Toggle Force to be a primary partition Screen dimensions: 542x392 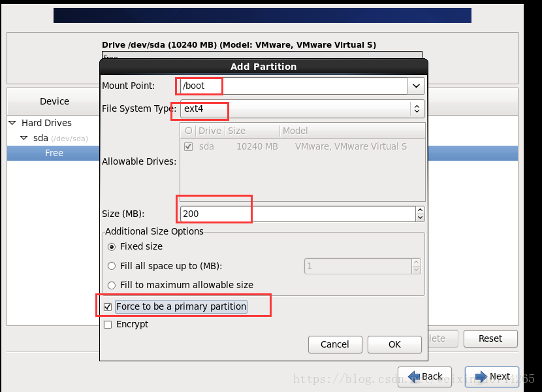pyautogui.click(x=108, y=307)
